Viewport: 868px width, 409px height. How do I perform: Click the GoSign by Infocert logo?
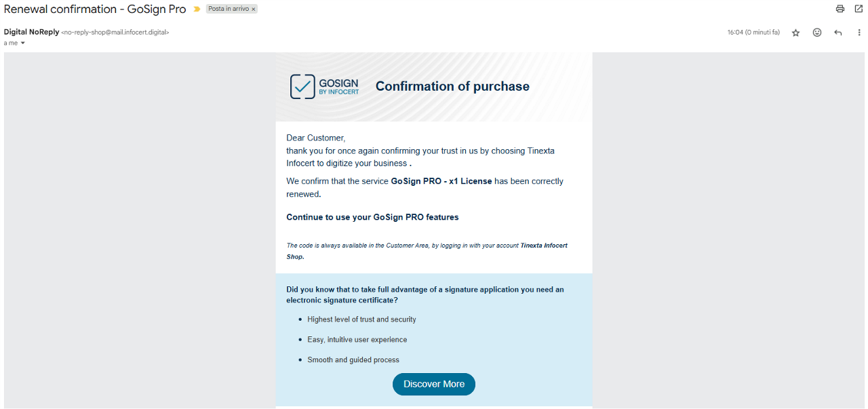coord(324,87)
